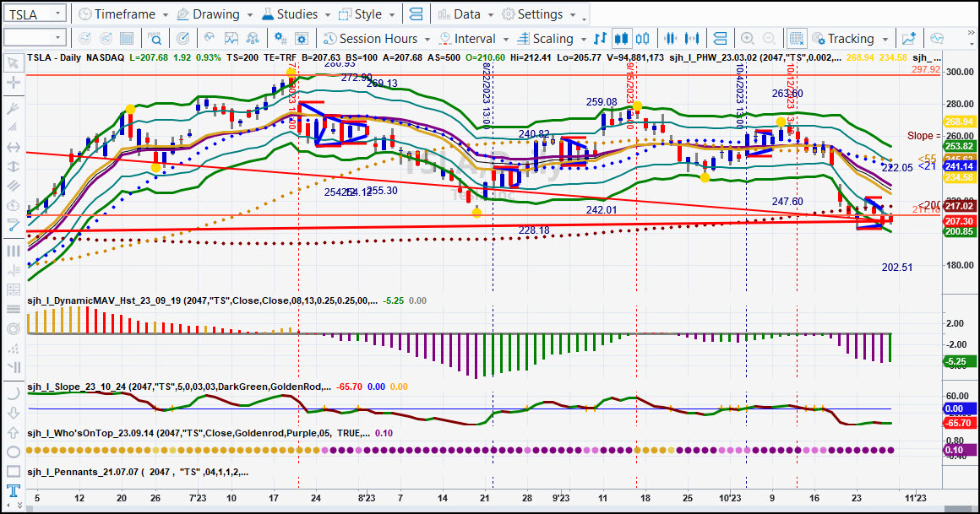The height and width of the screenshot is (514, 980).
Task: Click the add chart plus icon
Action: (909, 38)
